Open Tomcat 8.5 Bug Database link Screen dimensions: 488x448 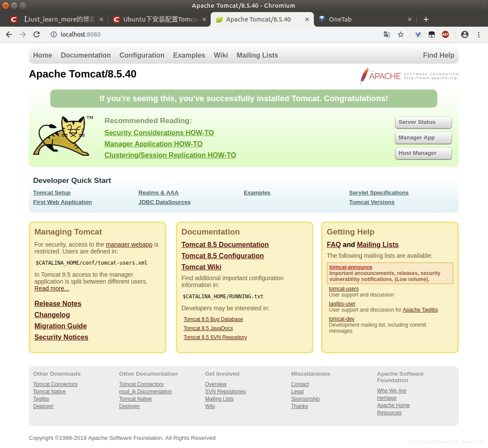(x=213, y=319)
